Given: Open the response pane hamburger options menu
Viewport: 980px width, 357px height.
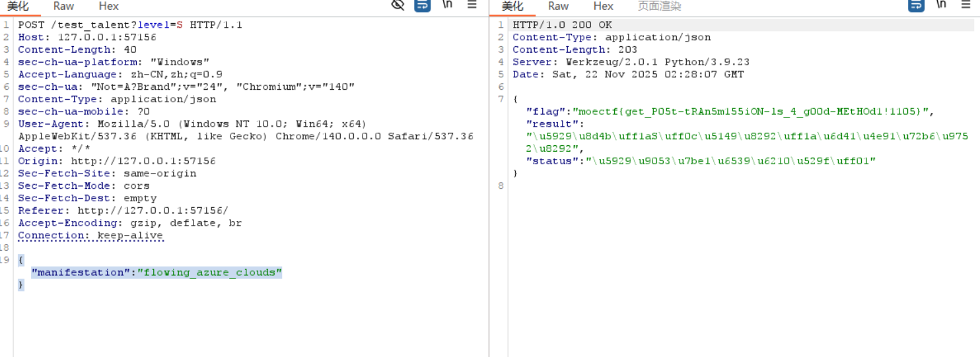Looking at the screenshot, I should [966, 5].
